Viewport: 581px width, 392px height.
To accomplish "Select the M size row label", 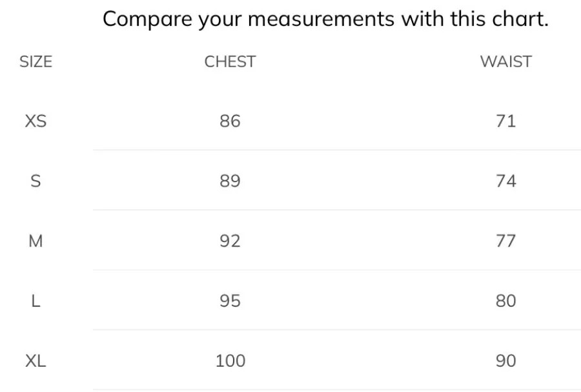I will (x=36, y=241).
